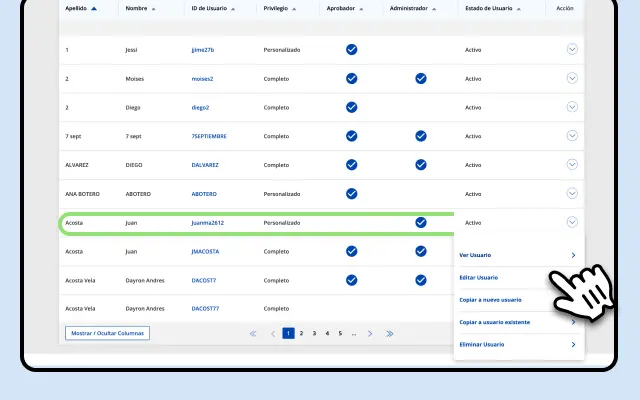Image resolution: width=640 pixels, height=400 pixels.
Task: Open action dropdown for ABOTERO row
Action: pos(572,193)
